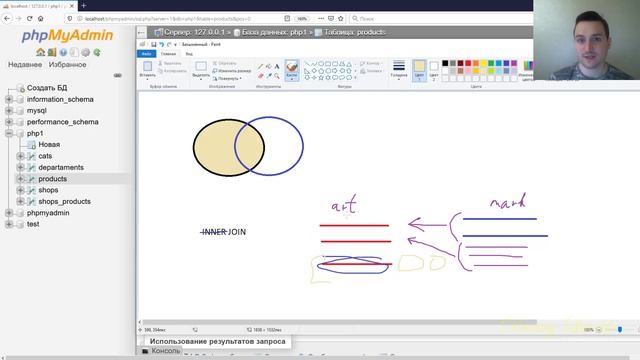640x360 pixels.
Task: Expand the information_schema database node
Action: pyautogui.click(x=9, y=99)
